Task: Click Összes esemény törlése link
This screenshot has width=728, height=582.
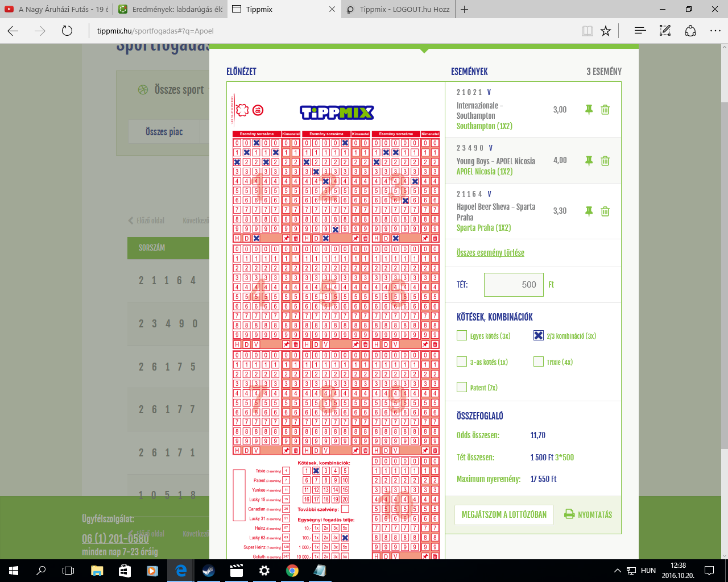Action: click(x=490, y=252)
